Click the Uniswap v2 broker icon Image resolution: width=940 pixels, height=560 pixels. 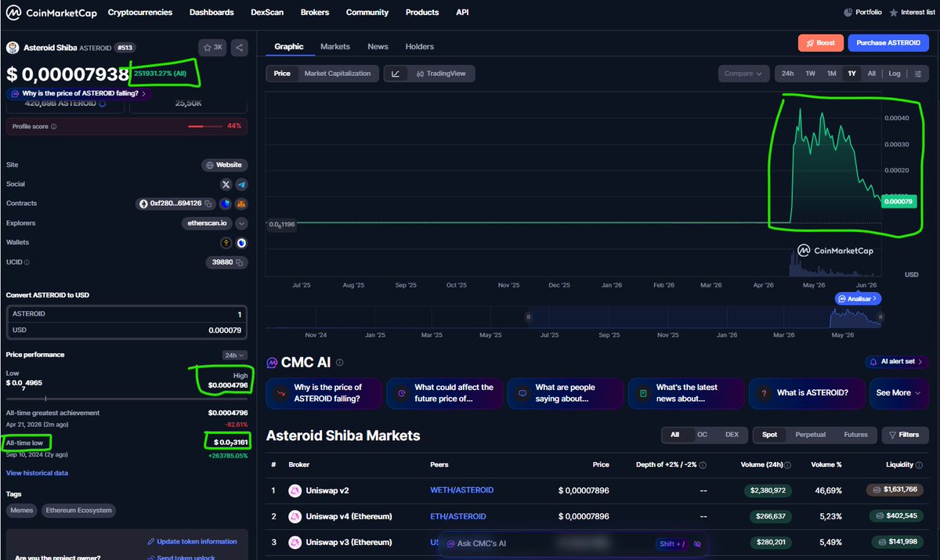[x=295, y=490]
